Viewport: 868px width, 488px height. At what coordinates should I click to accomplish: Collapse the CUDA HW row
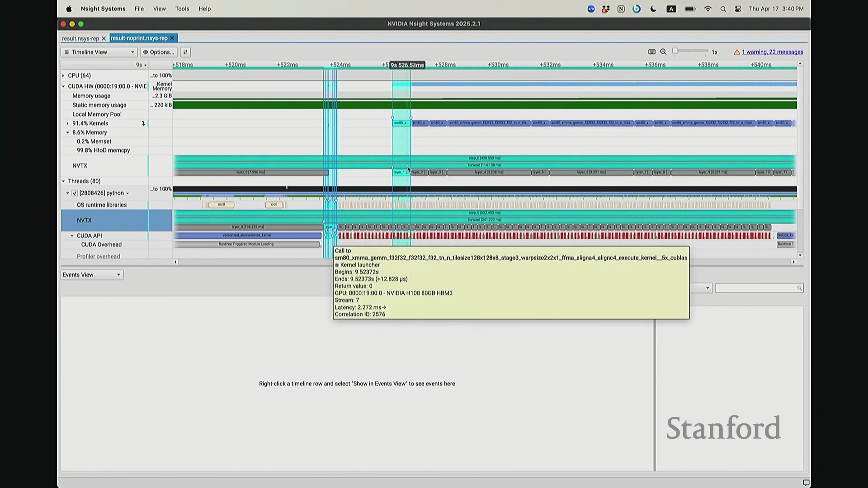(63, 86)
